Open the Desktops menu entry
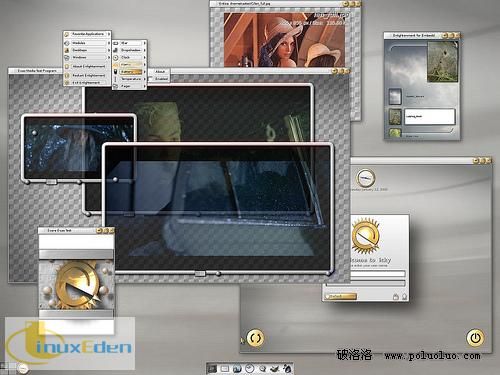Image resolution: width=500 pixels, height=375 pixels. pos(87,50)
